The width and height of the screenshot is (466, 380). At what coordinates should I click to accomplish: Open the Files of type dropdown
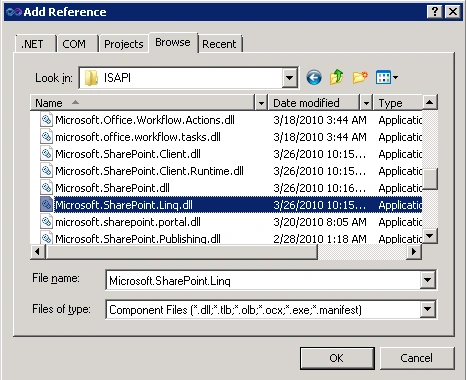pos(427,309)
